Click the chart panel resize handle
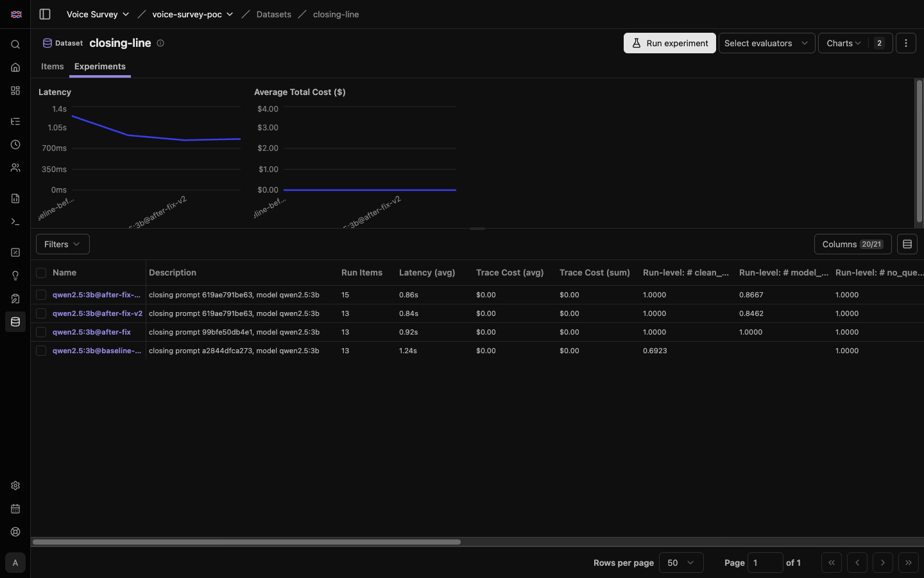Screen dimensions: 924x578 [x=477, y=229]
